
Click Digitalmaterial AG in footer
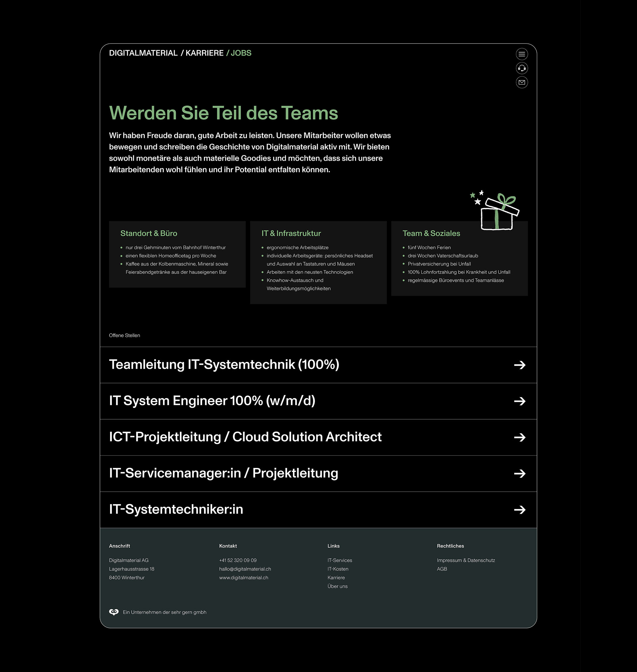click(129, 560)
